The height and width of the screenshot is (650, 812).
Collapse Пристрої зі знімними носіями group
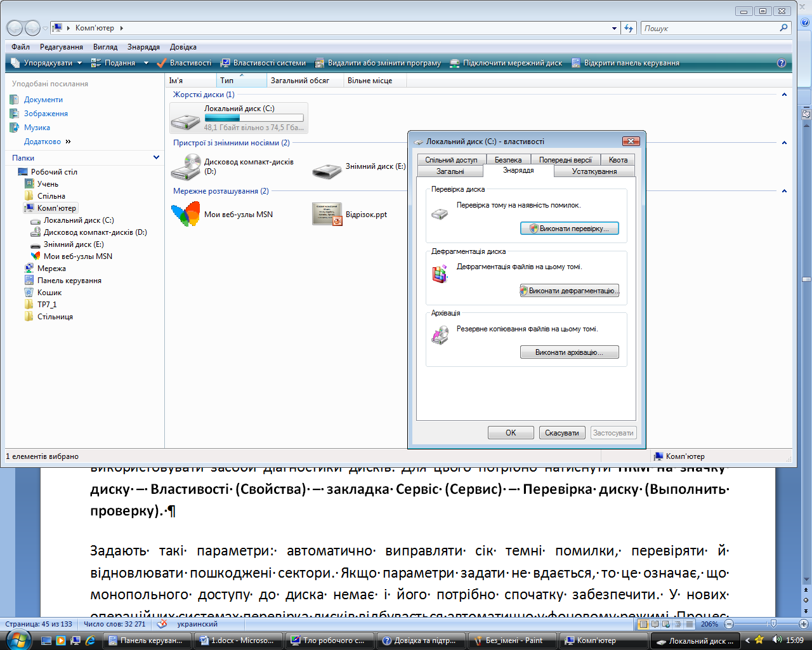tap(784, 143)
